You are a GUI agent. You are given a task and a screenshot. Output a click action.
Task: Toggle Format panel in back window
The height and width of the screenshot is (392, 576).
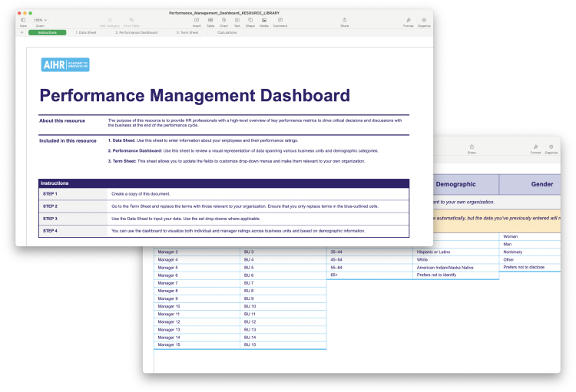(x=533, y=149)
